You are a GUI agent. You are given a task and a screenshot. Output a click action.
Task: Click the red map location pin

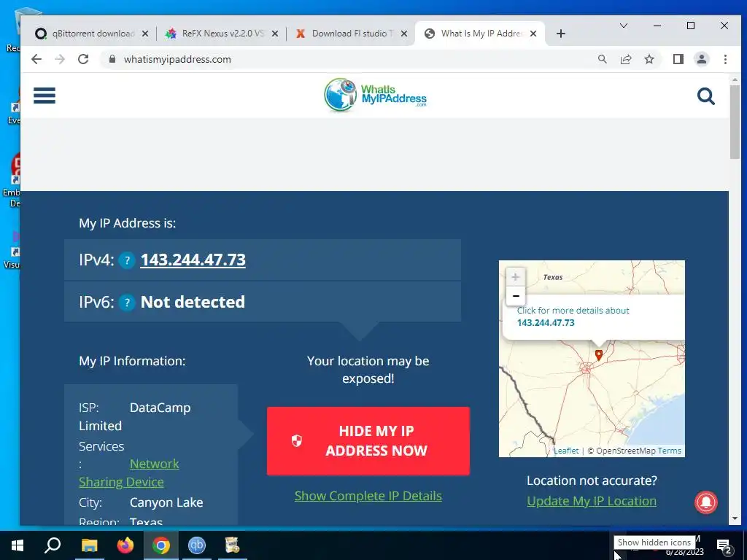(x=599, y=355)
